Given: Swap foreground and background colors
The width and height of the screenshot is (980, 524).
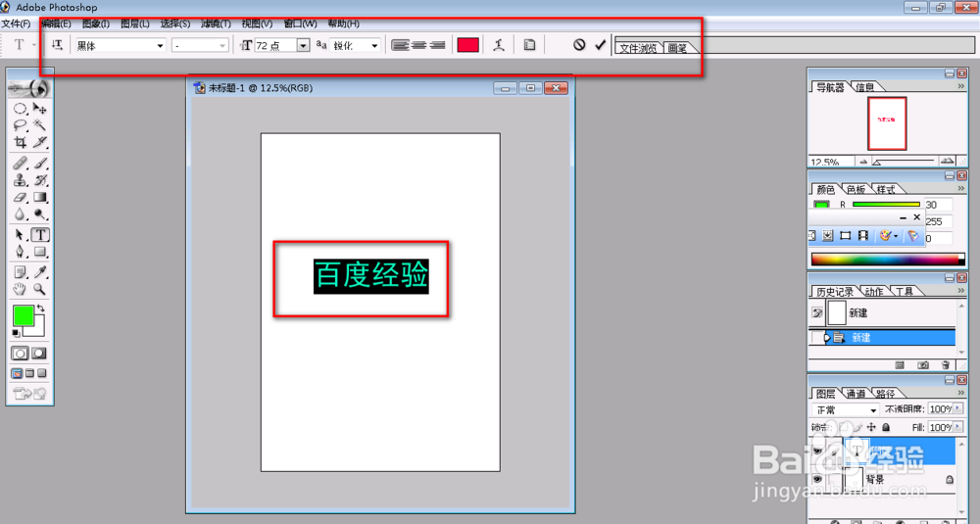Looking at the screenshot, I should click(40, 308).
